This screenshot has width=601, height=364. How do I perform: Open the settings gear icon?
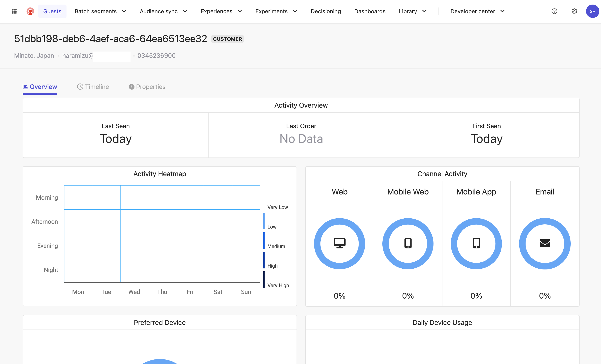[574, 11]
